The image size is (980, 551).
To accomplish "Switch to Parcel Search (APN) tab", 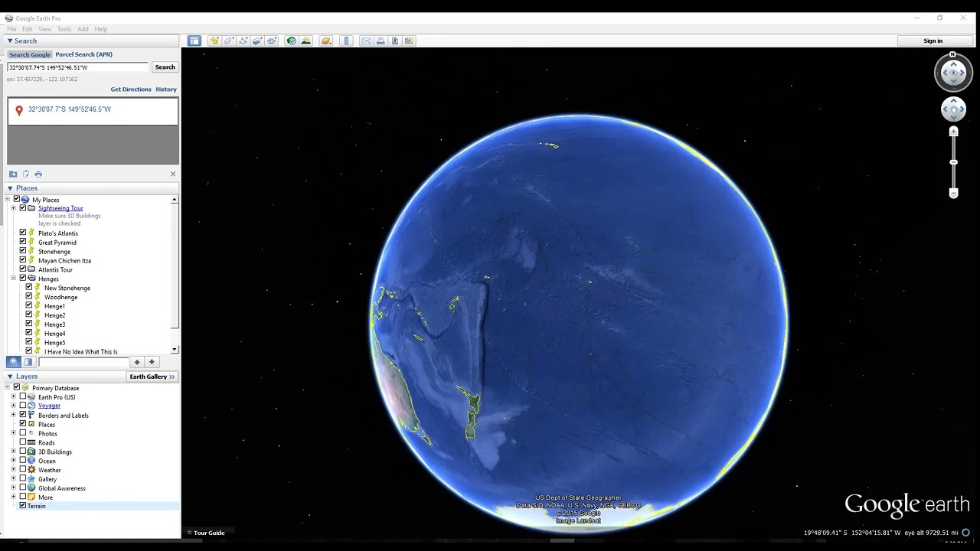I will tap(83, 54).
